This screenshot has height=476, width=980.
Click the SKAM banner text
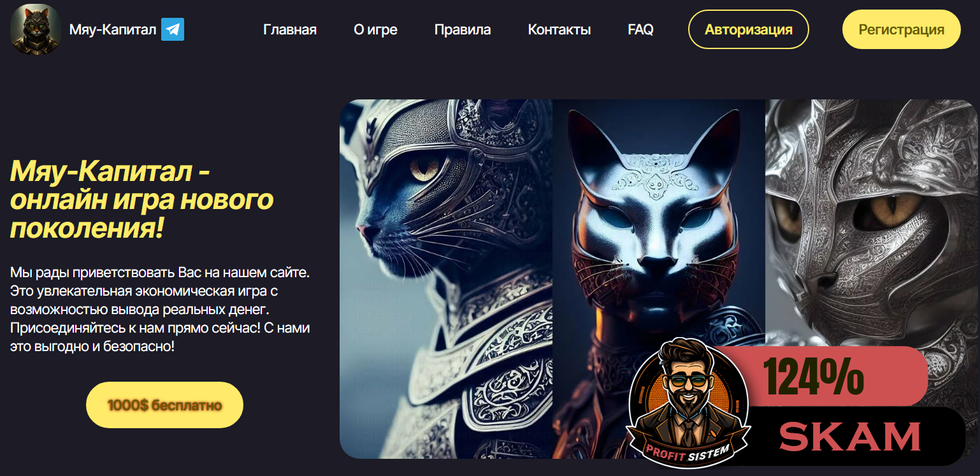tap(851, 436)
